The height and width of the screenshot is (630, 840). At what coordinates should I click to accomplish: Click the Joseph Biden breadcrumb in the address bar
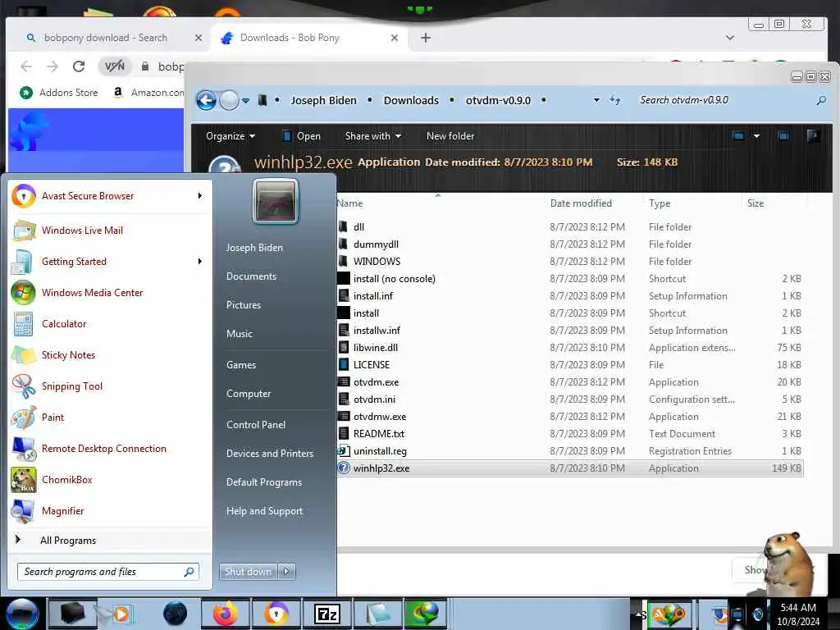pos(323,100)
